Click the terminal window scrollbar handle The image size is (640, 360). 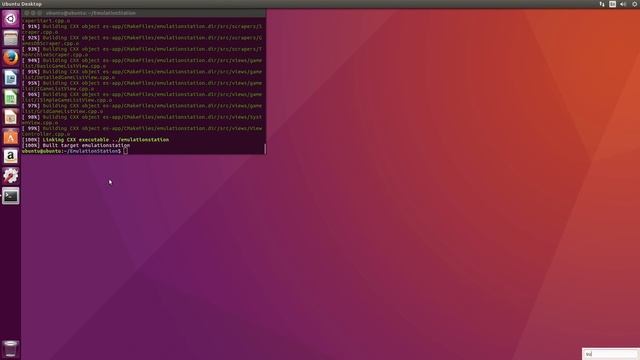click(265, 149)
